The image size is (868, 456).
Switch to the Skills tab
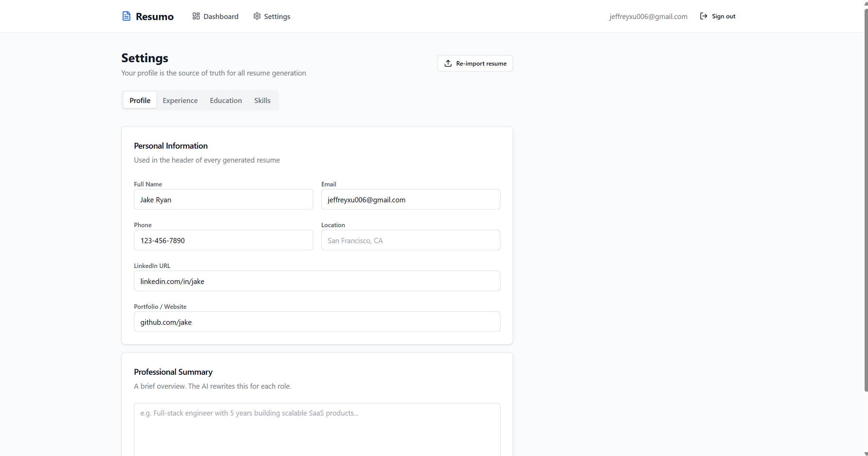click(x=262, y=100)
